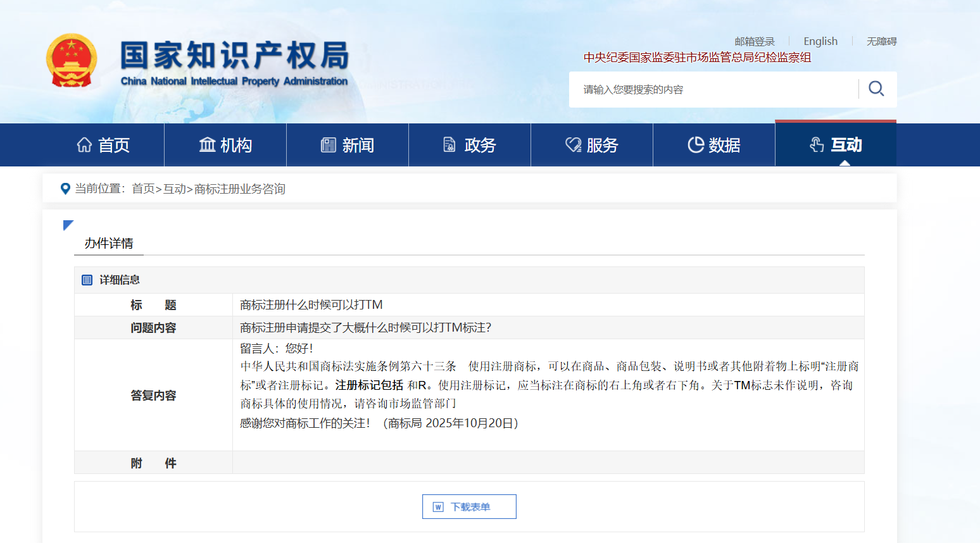
Task: Go to 商标注册业务咨询 in breadcrumb
Action: pos(240,189)
